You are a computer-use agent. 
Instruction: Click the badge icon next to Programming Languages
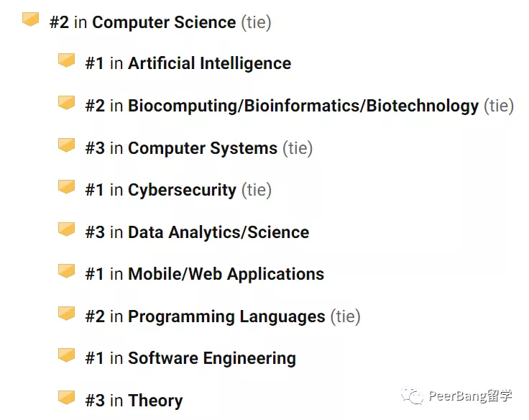pos(66,314)
